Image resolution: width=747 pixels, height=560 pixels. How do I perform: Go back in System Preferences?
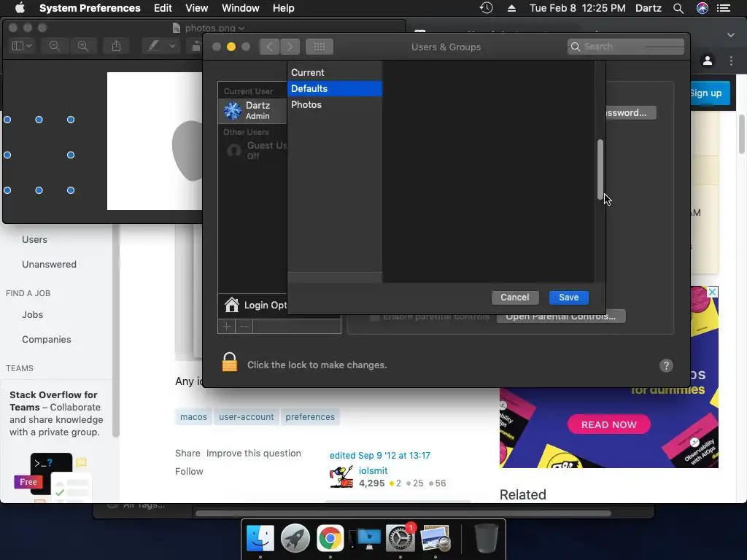click(x=269, y=47)
